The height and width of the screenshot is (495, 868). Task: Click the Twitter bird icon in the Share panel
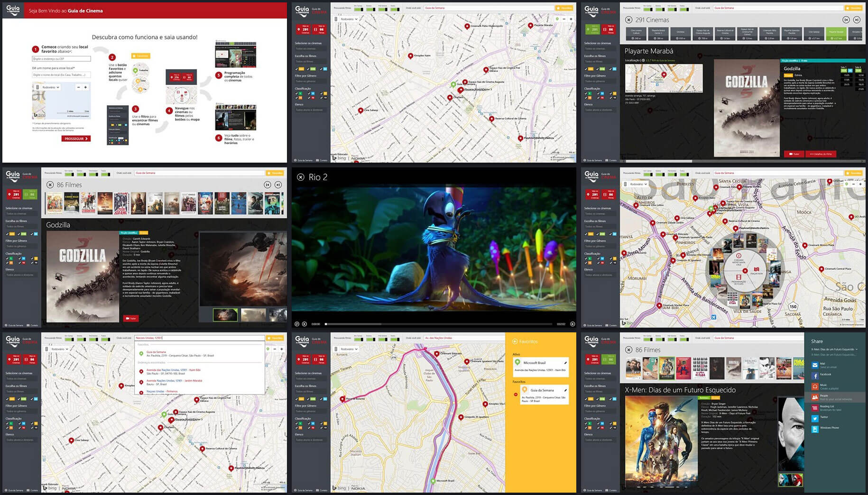[x=815, y=418]
